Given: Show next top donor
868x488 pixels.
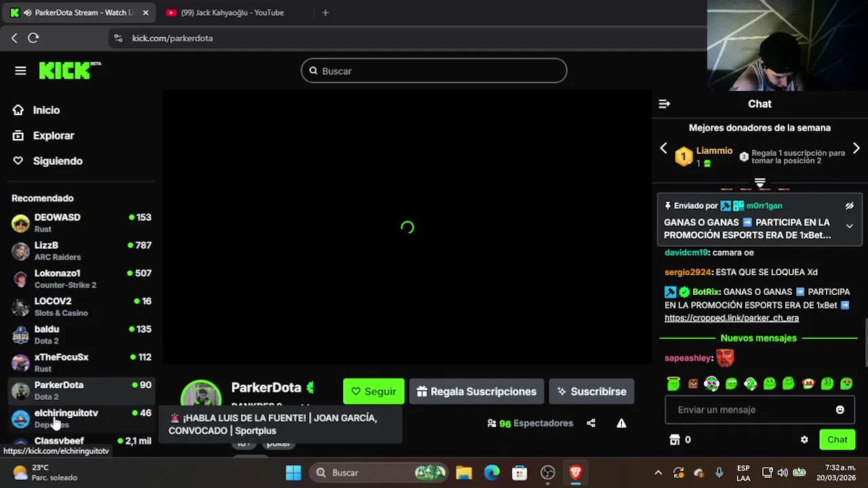Looking at the screenshot, I should pos(856,148).
